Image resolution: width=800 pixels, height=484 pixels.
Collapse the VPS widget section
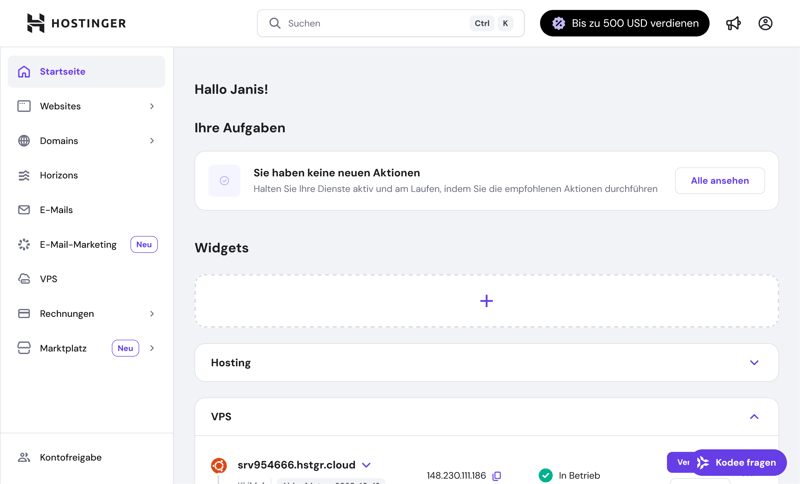(754, 417)
